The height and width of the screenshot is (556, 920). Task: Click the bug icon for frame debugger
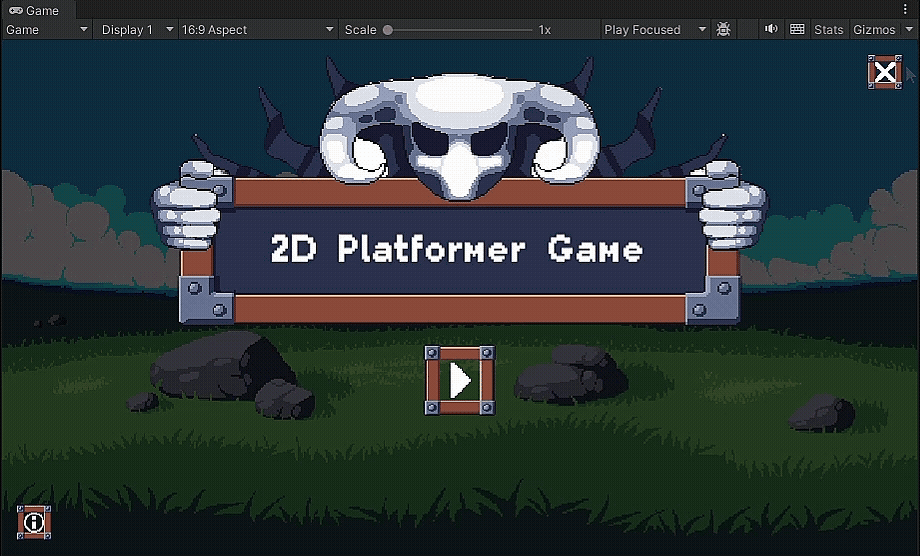(723, 30)
